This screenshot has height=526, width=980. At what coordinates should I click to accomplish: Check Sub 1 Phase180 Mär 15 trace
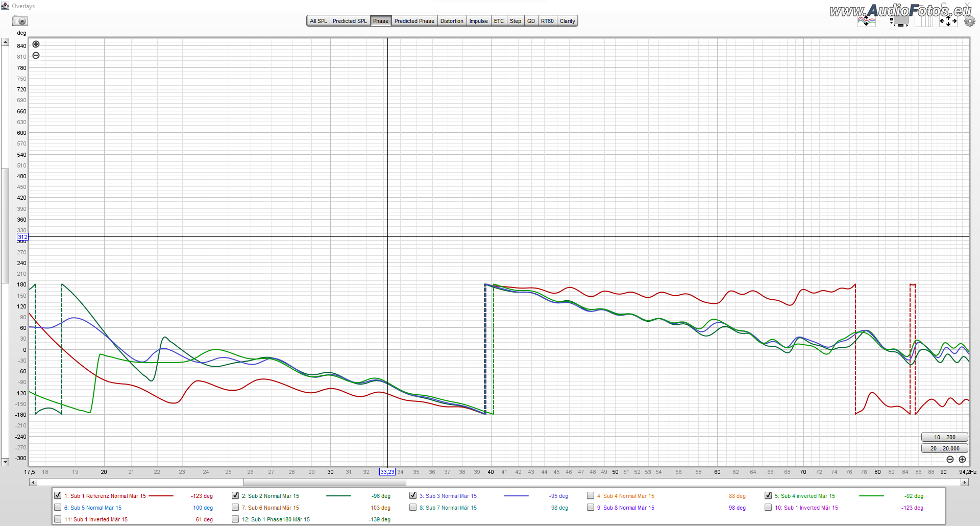click(x=235, y=519)
